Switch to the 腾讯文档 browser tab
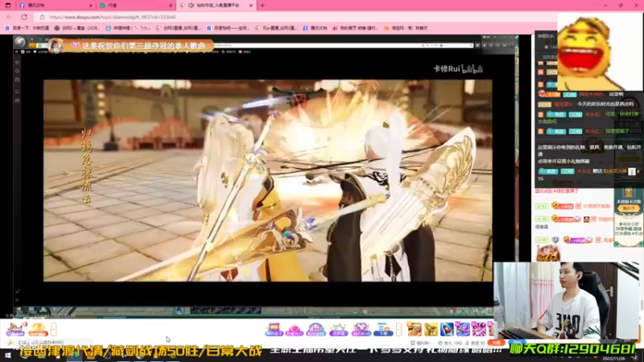 54,6
